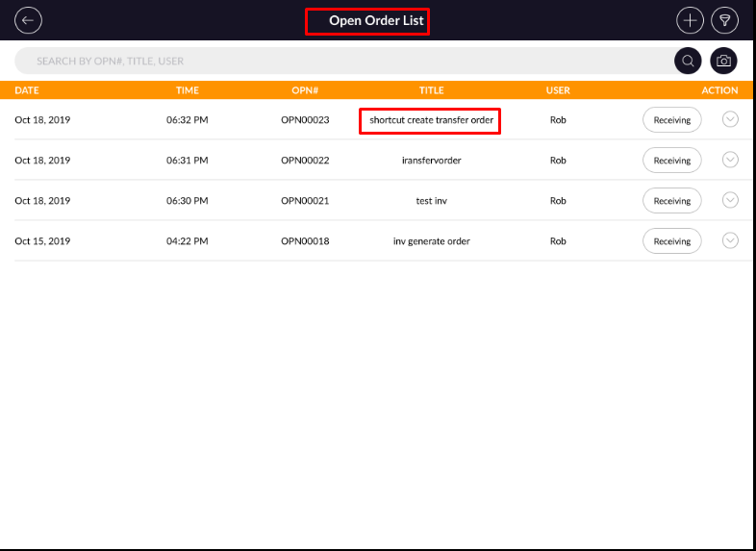
Task: Expand actions chevron for OPN00022
Action: (730, 160)
